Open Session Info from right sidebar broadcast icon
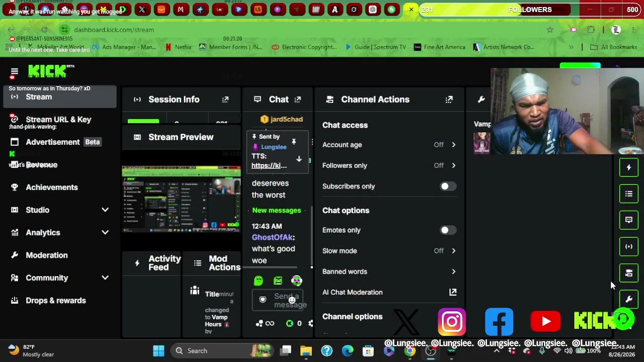Screen dimensions: 644x362 629,246
